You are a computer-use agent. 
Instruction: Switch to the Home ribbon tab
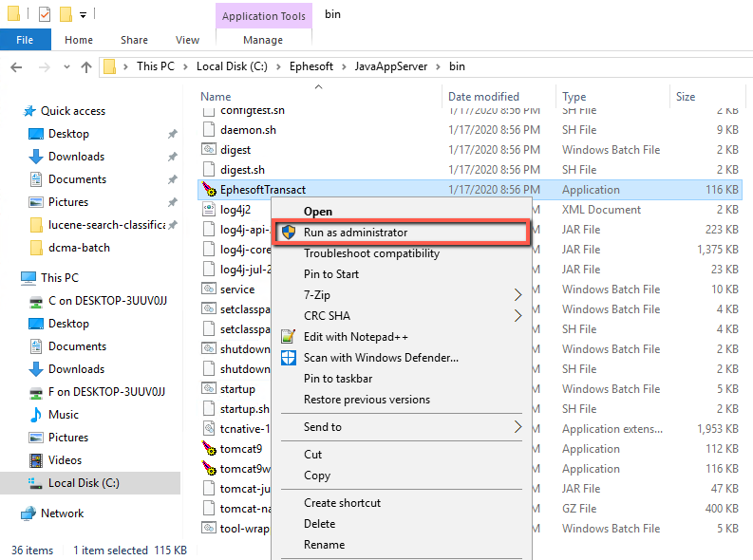(79, 40)
